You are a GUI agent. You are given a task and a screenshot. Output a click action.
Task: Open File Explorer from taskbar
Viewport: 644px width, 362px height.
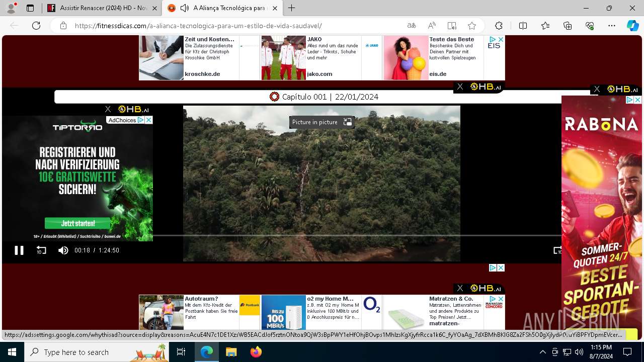pyautogui.click(x=231, y=352)
